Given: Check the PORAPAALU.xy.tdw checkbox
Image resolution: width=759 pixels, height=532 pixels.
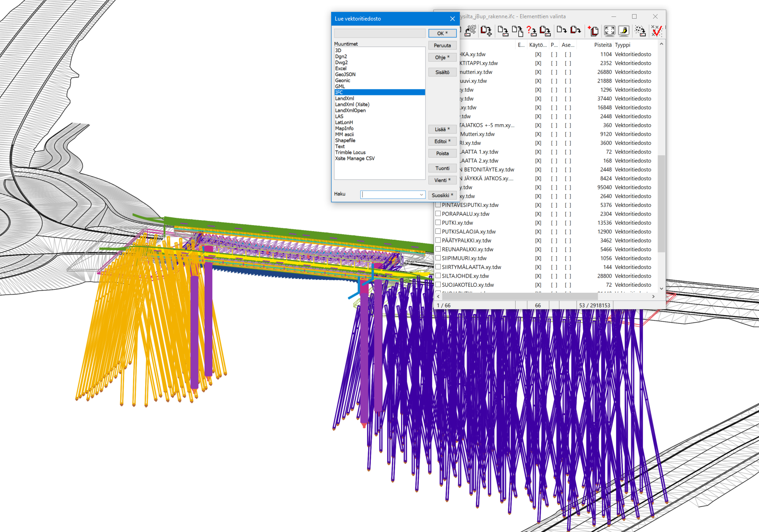Looking at the screenshot, I should tap(438, 214).
